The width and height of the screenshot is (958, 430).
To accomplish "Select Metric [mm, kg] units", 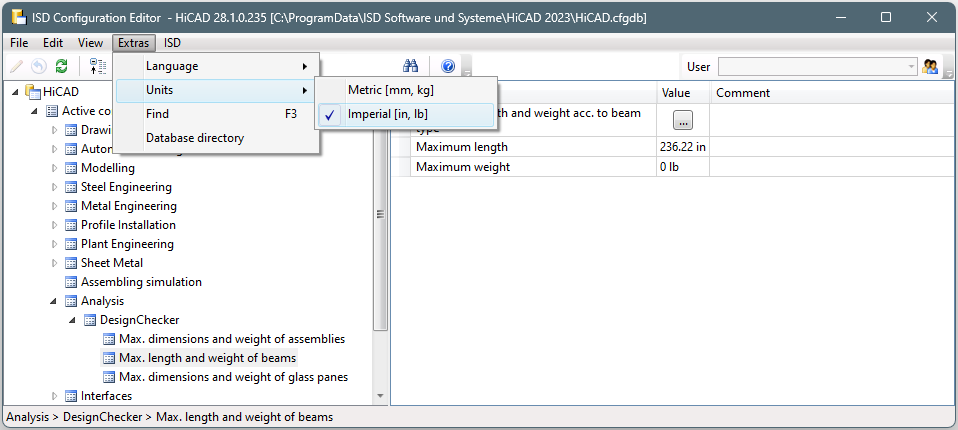I will tap(406, 90).
